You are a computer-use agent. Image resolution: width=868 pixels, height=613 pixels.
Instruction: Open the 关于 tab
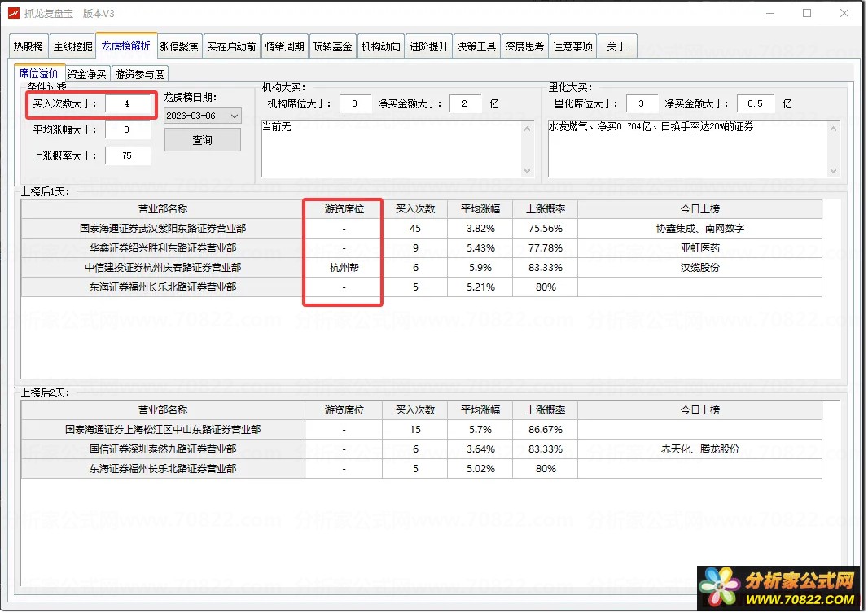(617, 46)
